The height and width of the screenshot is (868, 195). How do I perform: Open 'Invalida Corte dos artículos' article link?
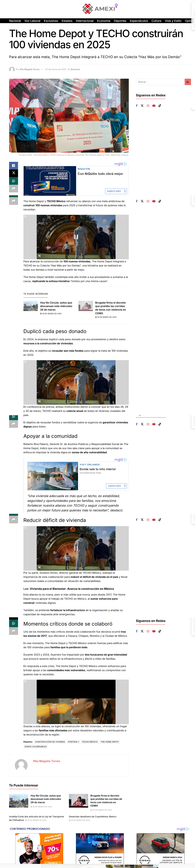click(36, 818)
